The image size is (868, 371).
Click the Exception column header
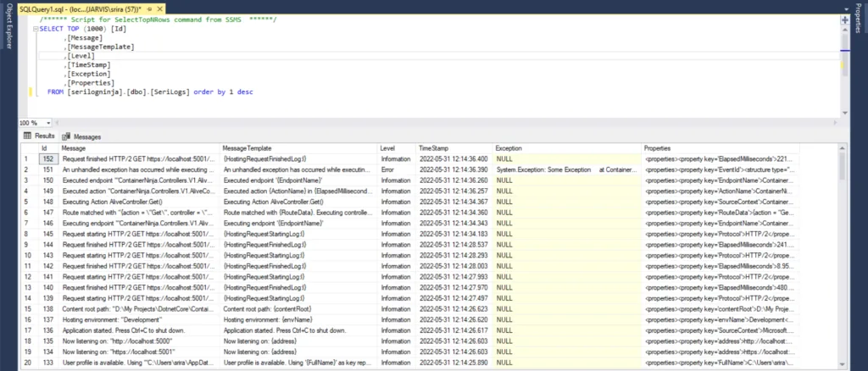(567, 148)
